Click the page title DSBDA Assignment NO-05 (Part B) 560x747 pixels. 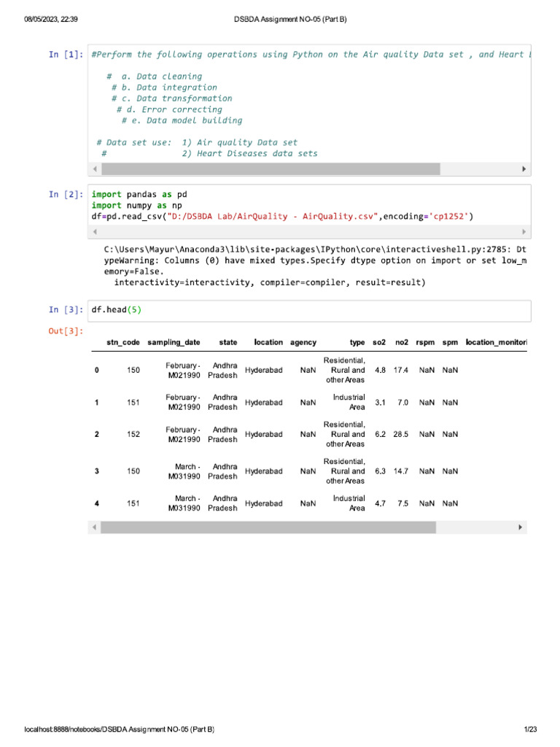(x=290, y=20)
